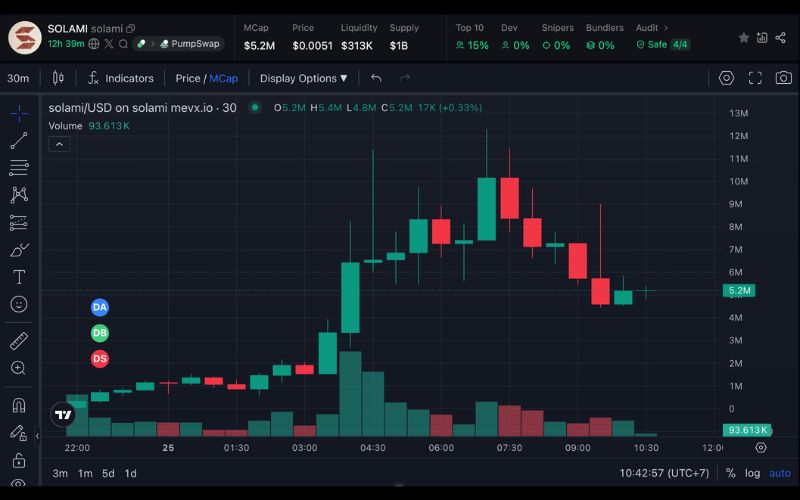Open the chart export icon beside star
The image size is (800, 500).
point(762,37)
